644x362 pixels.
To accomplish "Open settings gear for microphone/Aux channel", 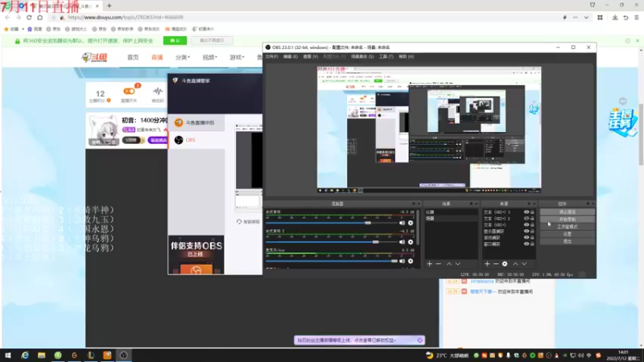I will tap(411, 261).
